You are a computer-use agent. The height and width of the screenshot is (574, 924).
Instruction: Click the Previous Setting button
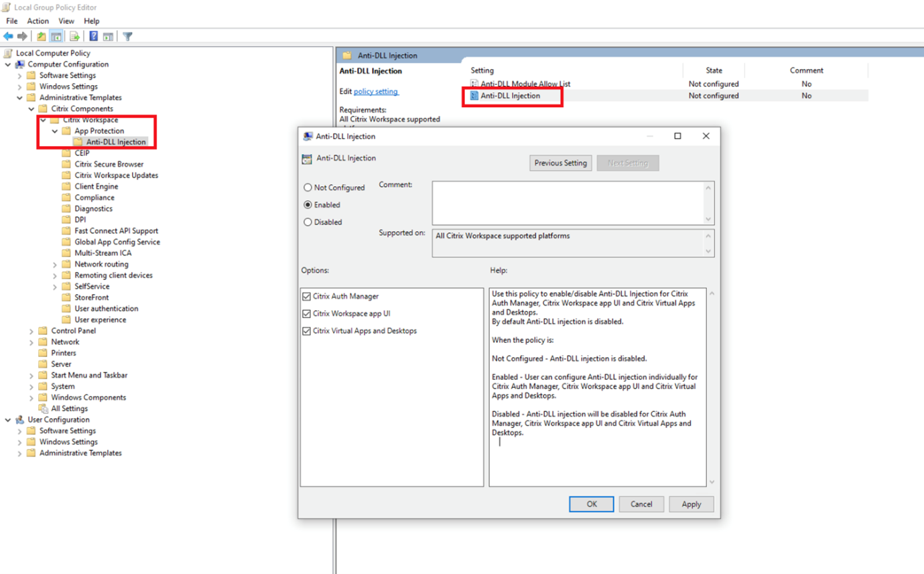coord(561,163)
